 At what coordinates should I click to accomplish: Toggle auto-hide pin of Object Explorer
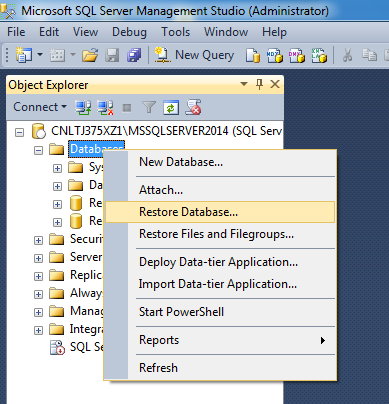pos(259,84)
